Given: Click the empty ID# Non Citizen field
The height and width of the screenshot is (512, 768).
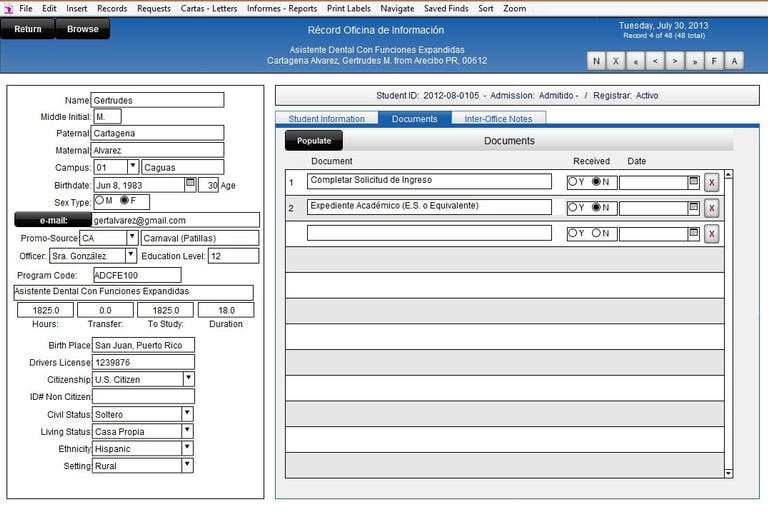Looking at the screenshot, I should (143, 396).
